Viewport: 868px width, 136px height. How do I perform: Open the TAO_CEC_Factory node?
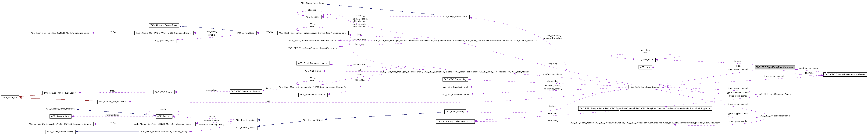(x=455, y=112)
